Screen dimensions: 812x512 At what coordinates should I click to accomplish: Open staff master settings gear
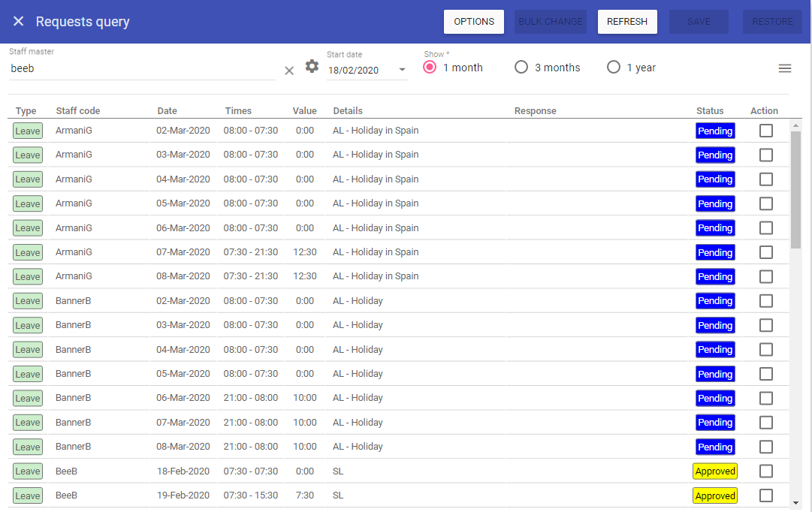[x=312, y=67]
